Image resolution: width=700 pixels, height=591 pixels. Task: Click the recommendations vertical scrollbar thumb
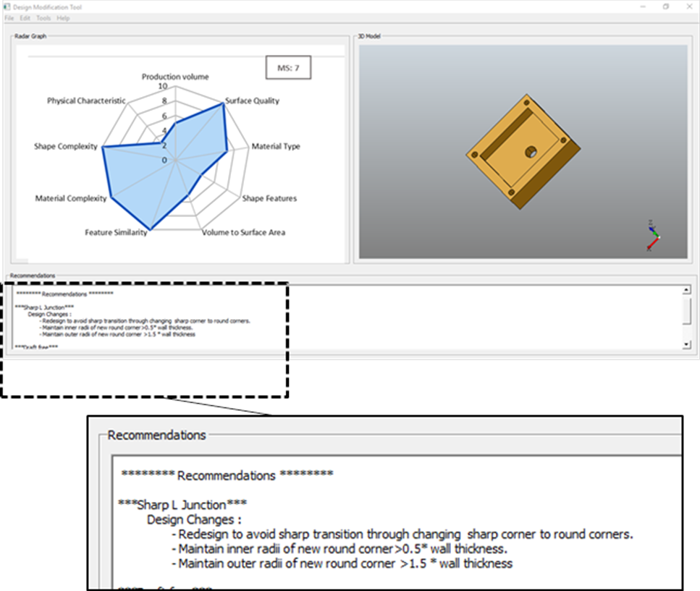686,312
